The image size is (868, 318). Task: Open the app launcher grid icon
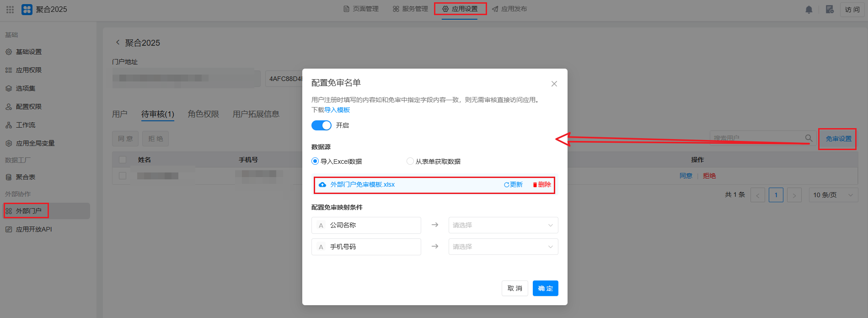[x=10, y=10]
